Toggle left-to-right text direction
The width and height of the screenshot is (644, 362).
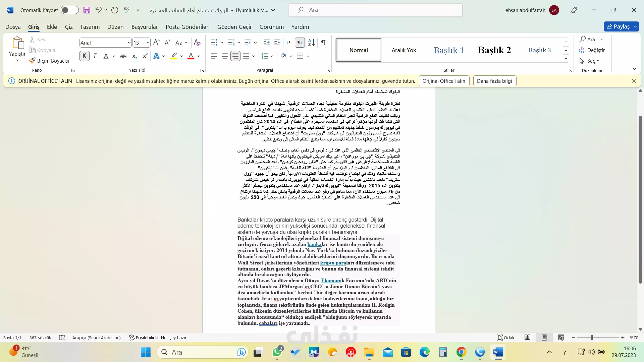tap(289, 43)
